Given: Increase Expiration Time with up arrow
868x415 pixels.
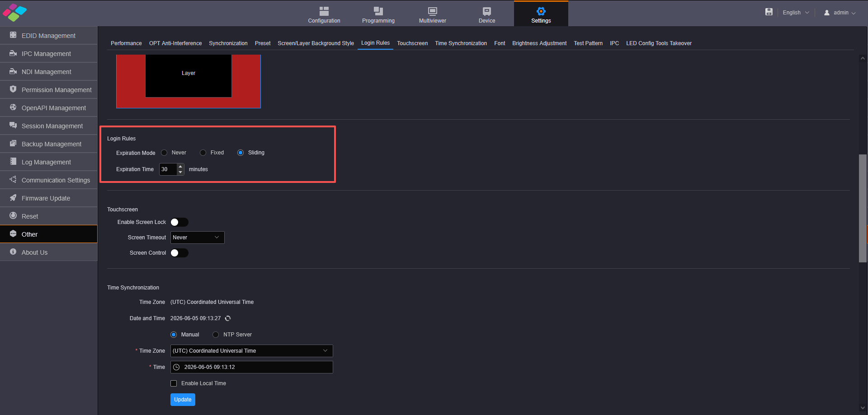Looking at the screenshot, I should tap(180, 167).
